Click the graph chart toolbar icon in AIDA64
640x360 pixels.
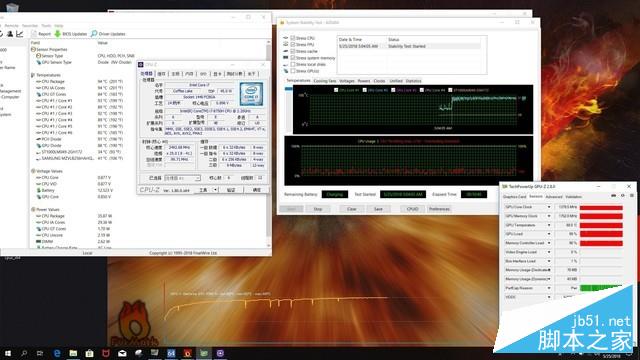point(19,34)
